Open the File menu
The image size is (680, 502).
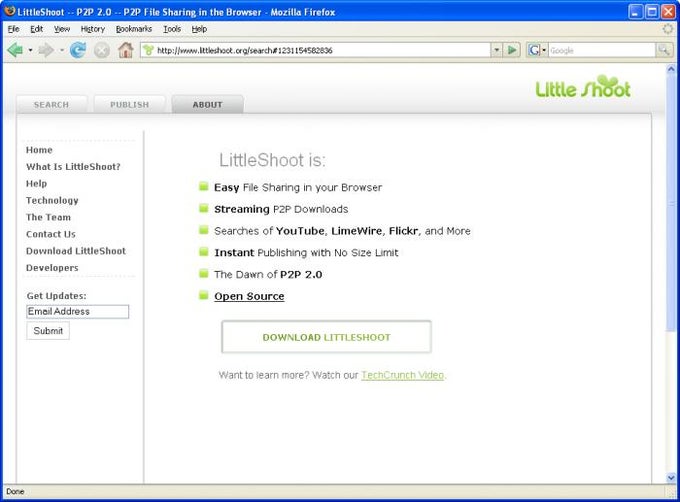(x=13, y=29)
